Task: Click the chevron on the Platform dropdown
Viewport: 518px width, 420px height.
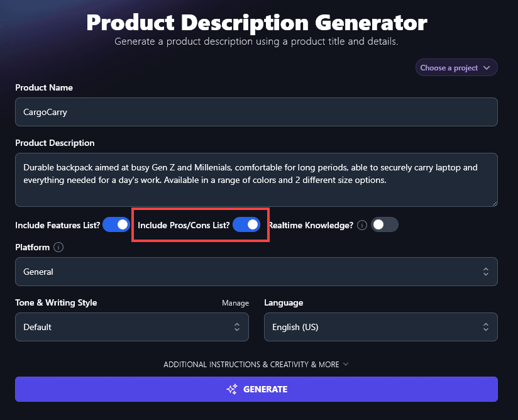Action: pos(485,272)
